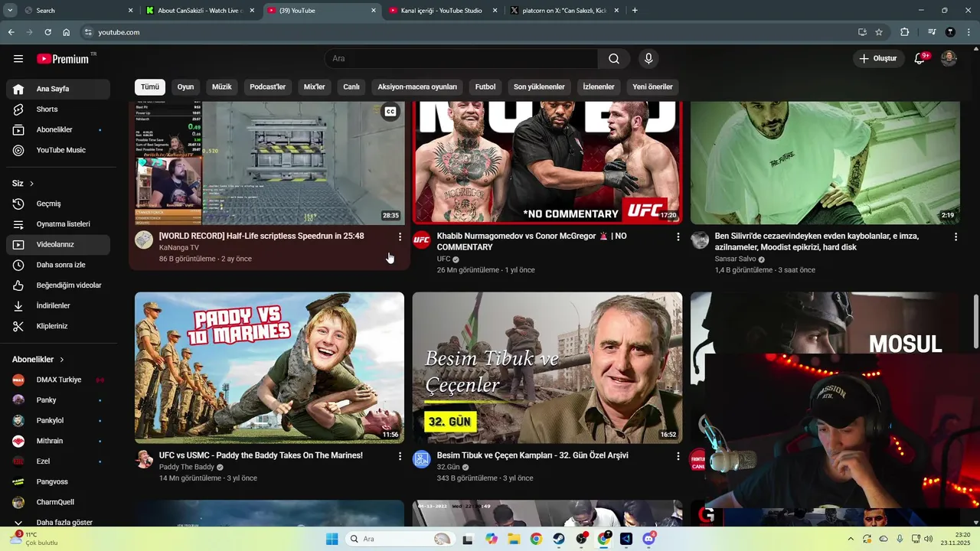Open Klipleriniz clips page
Screen dimensions: 980x551
(58, 326)
